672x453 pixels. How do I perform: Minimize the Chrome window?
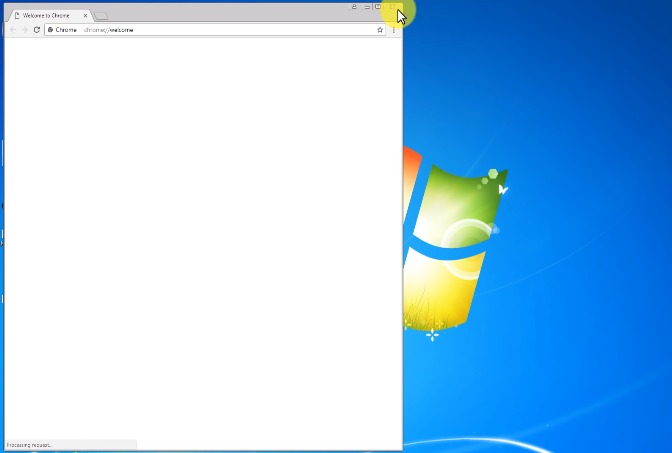click(x=367, y=7)
